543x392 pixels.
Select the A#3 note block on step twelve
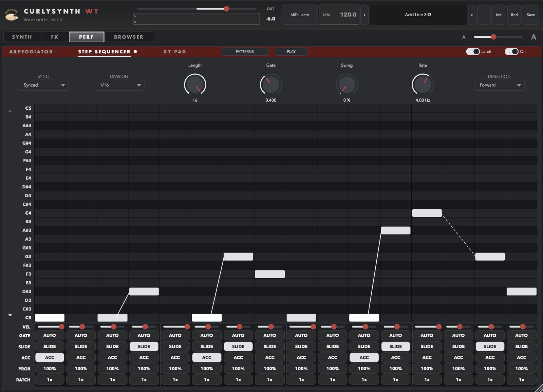point(396,230)
